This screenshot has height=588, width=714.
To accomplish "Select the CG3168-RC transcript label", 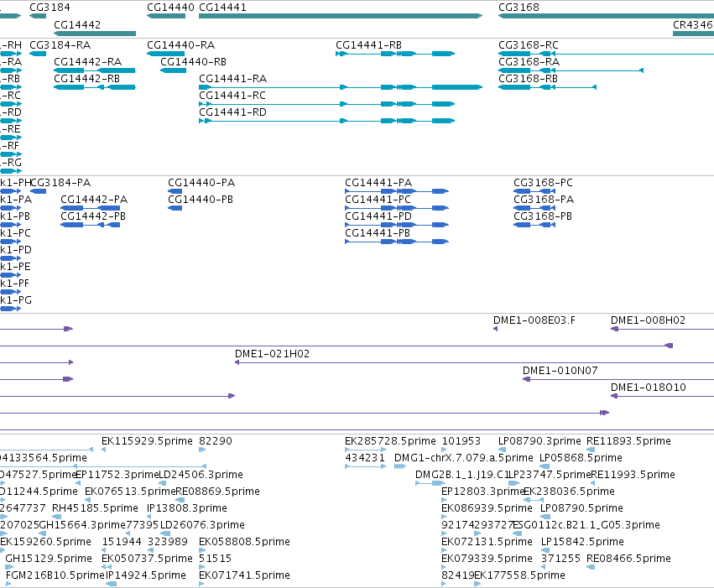I will click(x=529, y=45).
